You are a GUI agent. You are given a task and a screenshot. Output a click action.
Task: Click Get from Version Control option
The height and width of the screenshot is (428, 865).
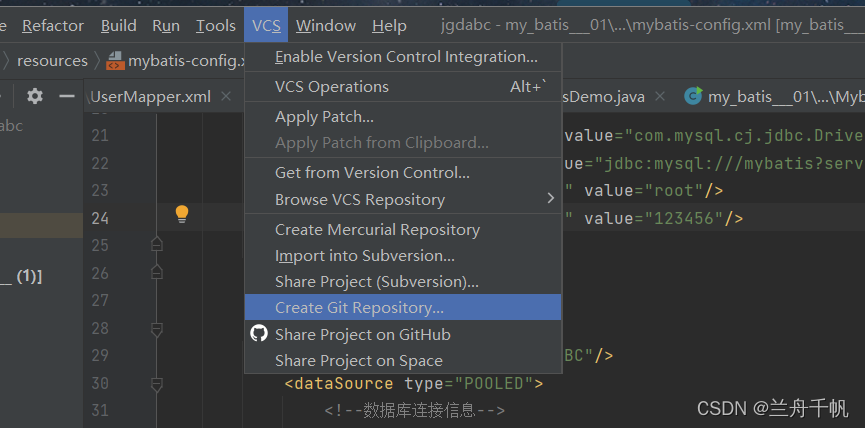point(372,172)
